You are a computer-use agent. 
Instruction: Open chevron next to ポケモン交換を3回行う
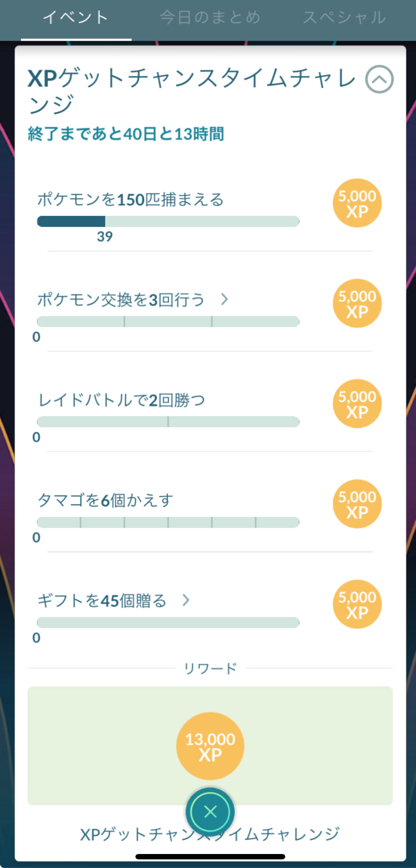click(225, 299)
